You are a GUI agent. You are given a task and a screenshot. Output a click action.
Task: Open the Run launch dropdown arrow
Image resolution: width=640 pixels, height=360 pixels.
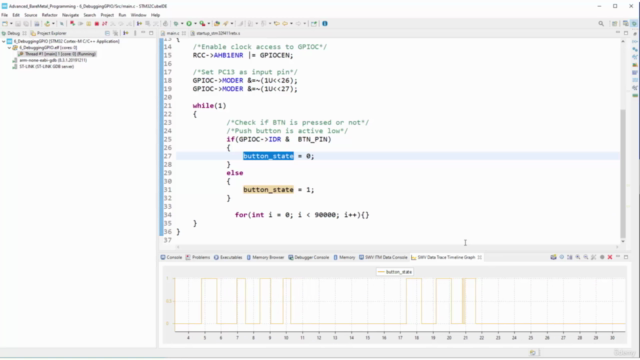pos(196,24)
